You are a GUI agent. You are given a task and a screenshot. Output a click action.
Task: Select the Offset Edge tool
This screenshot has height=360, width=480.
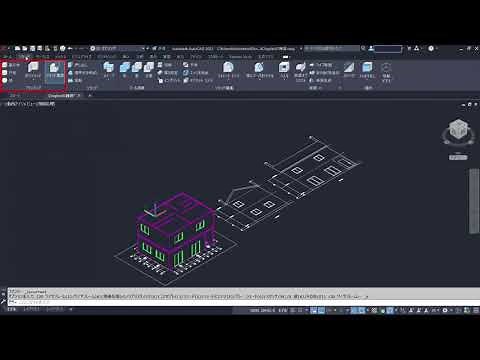click(x=198, y=80)
